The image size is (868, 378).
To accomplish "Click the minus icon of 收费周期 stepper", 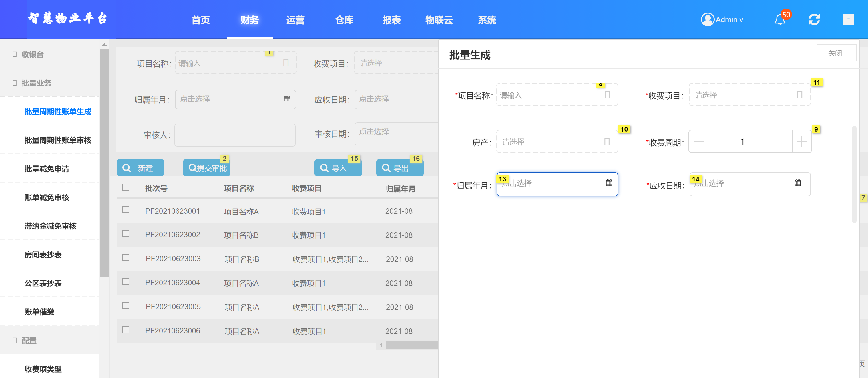I will pyautogui.click(x=699, y=142).
